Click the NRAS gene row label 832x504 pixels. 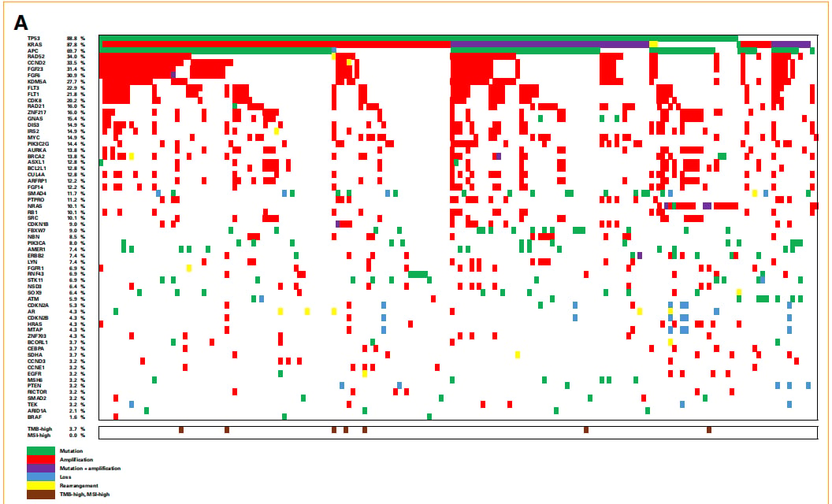tap(35, 206)
